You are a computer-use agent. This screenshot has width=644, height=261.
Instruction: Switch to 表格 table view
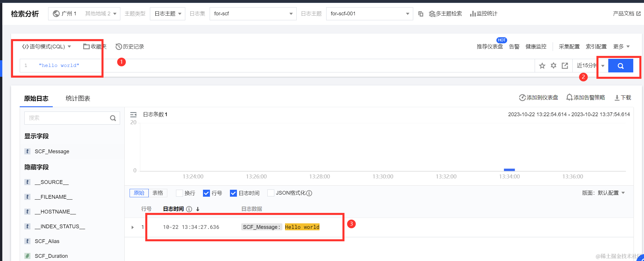tap(158, 193)
